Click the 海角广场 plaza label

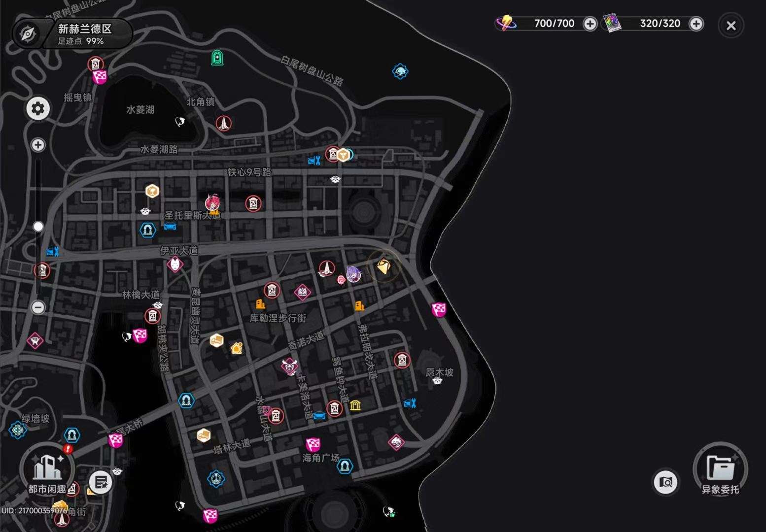320,458
